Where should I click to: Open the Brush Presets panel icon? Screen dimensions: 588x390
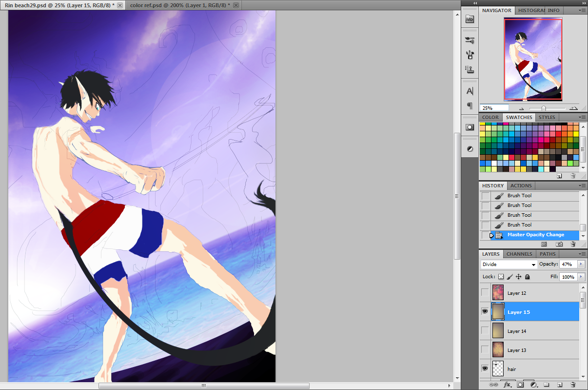470,55
